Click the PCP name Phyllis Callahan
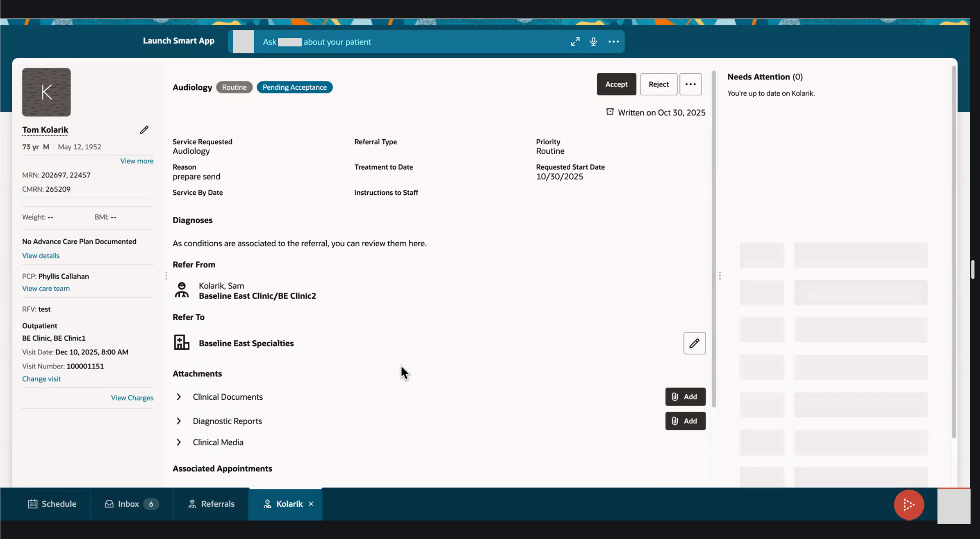Screen dimensions: 980x539 point(63,276)
